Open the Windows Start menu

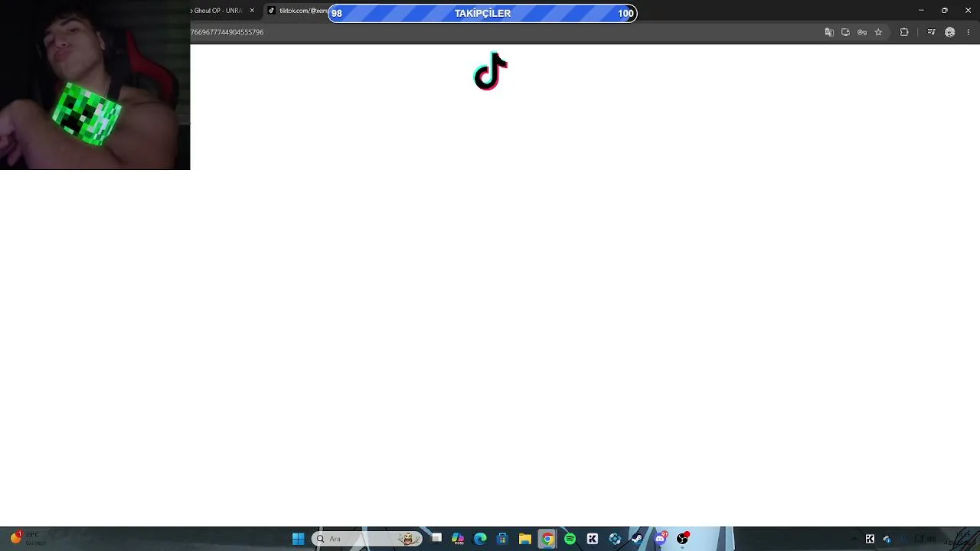(x=298, y=539)
